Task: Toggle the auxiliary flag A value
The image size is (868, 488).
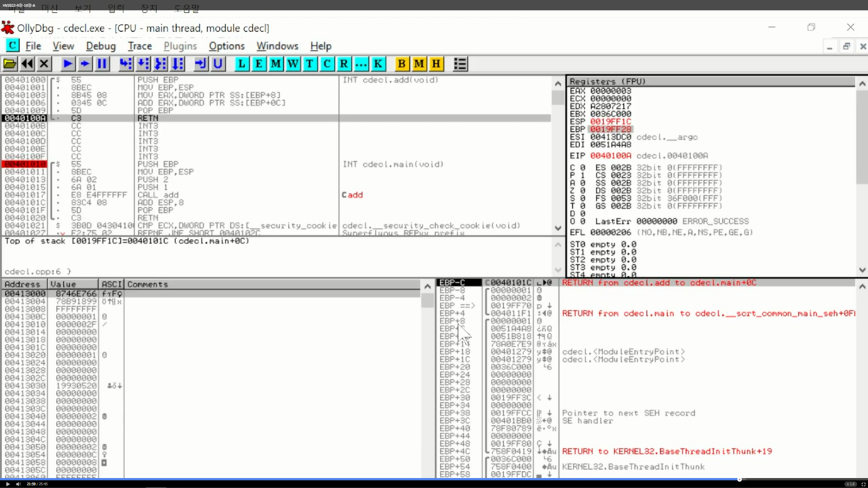Action: tap(582, 183)
